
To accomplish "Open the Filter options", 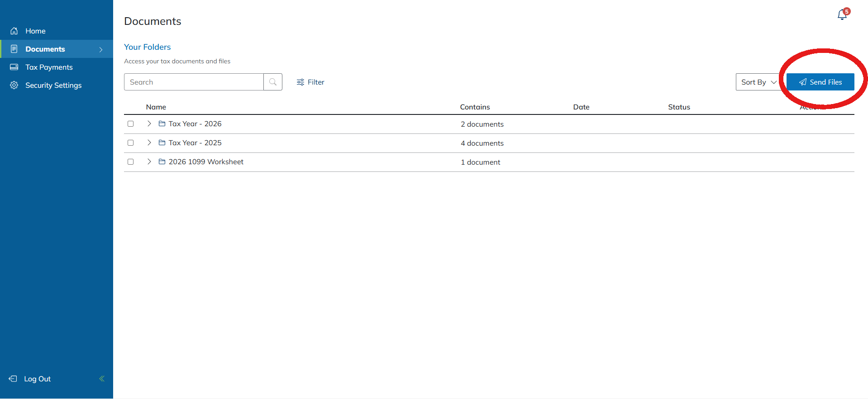I will (x=310, y=82).
